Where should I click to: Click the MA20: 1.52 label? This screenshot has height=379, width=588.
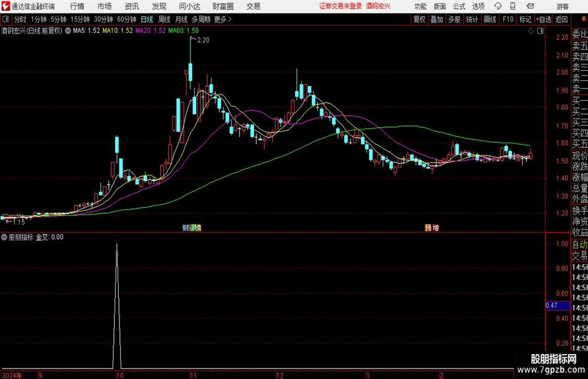point(151,30)
